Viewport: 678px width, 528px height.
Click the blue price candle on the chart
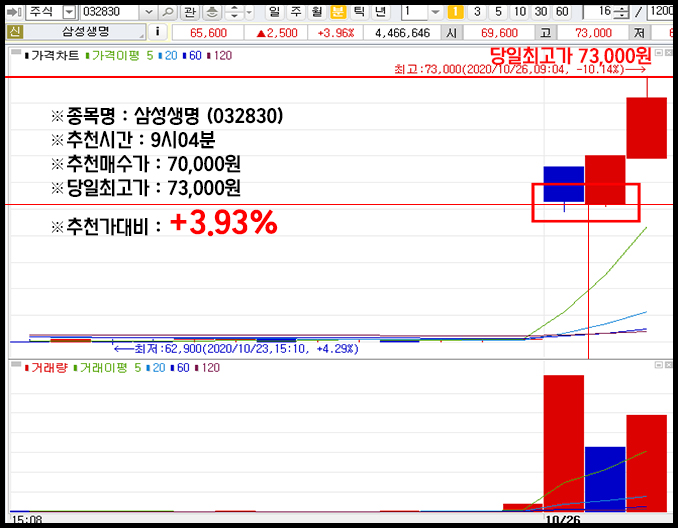(x=563, y=184)
